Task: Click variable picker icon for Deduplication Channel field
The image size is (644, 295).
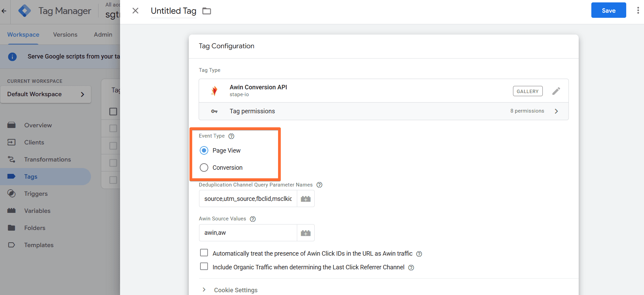Action: coord(305,199)
